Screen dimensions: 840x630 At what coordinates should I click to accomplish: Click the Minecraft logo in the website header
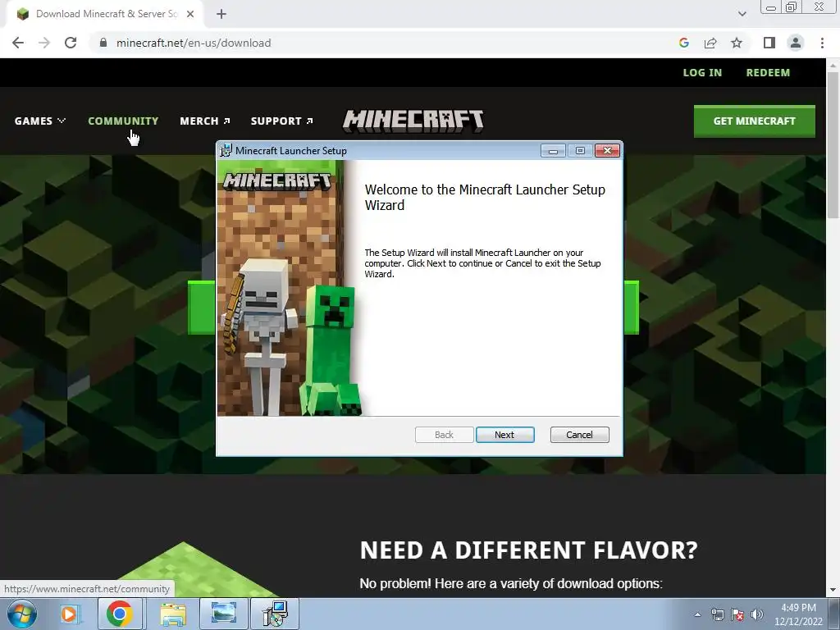coord(413,121)
